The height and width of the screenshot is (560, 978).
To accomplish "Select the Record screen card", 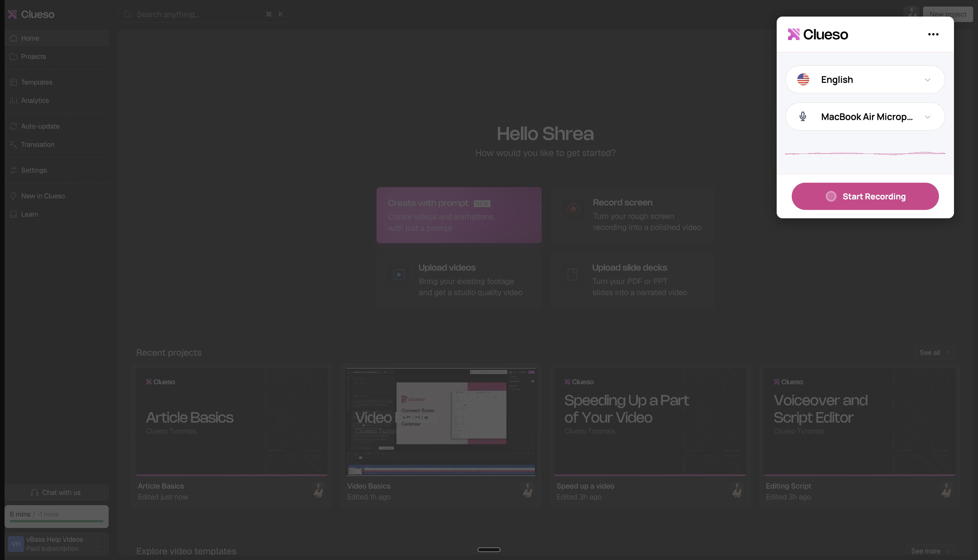I will 632,215.
